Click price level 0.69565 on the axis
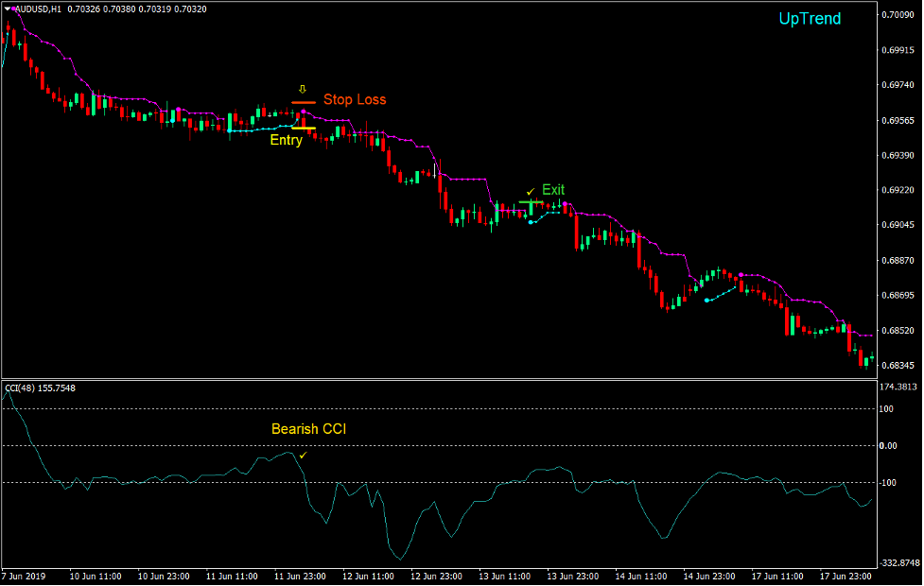The width and height of the screenshot is (924, 586). pos(898,120)
